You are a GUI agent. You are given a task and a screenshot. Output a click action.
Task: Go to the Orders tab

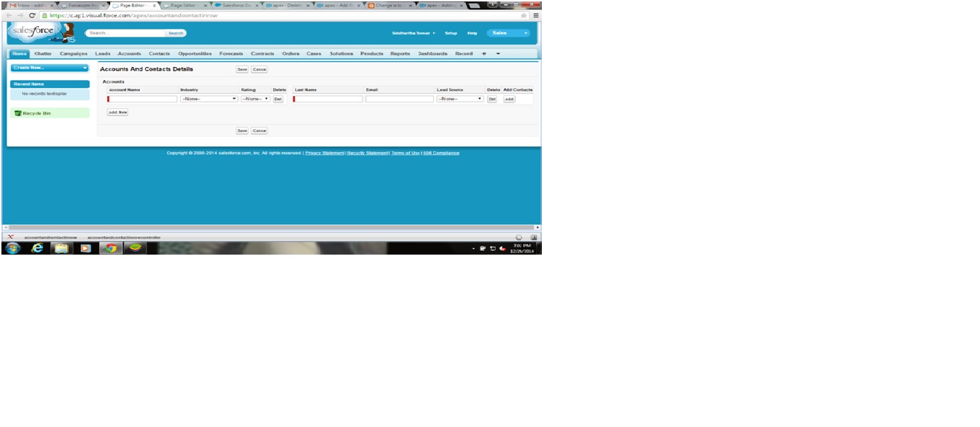[290, 53]
